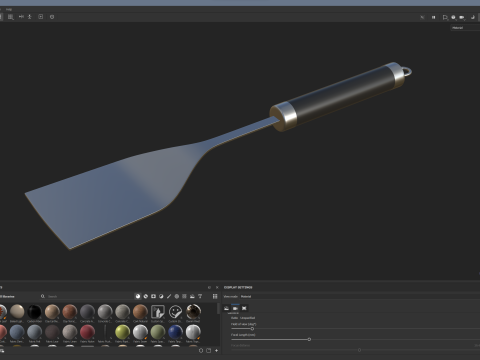The height and width of the screenshot is (360, 480).
Task: Close the assets panel
Action: click(217, 287)
